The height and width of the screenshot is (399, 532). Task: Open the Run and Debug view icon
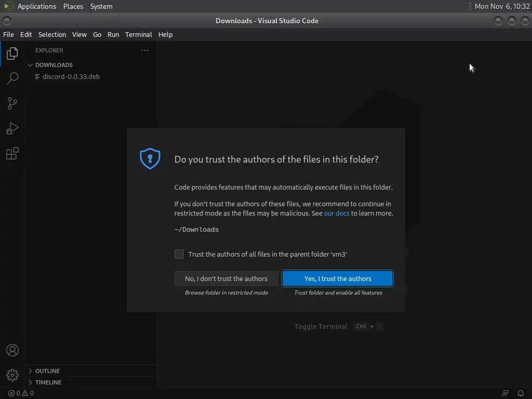click(x=12, y=128)
